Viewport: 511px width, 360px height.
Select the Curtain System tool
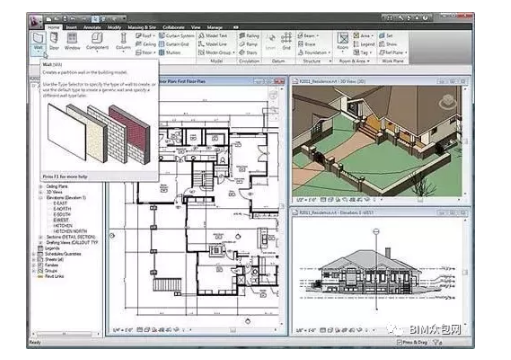pos(176,36)
